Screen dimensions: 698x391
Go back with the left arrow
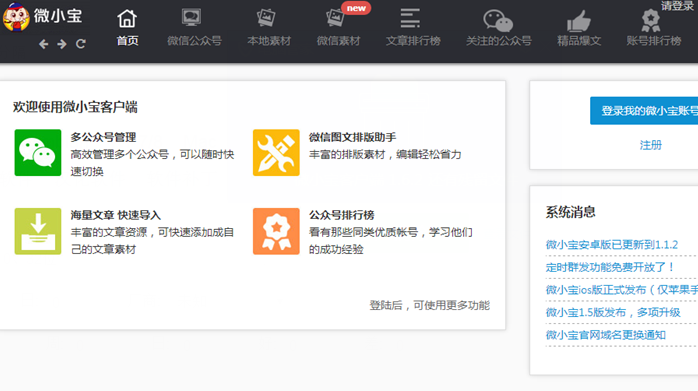pos(43,44)
